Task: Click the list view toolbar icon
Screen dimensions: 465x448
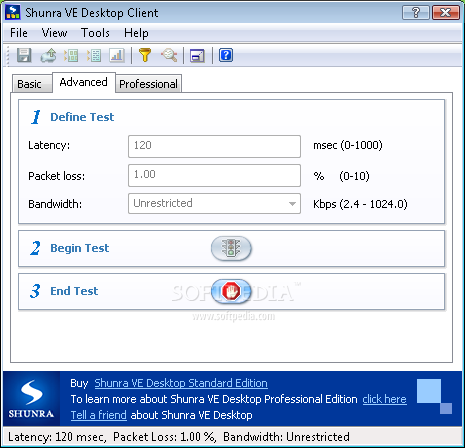Action: [x=94, y=55]
